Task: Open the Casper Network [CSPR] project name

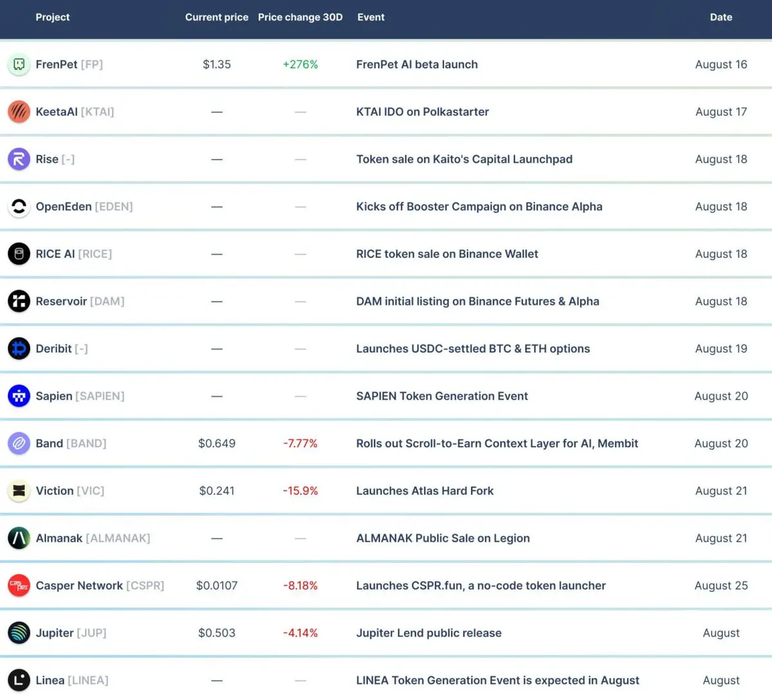Action: [100, 585]
